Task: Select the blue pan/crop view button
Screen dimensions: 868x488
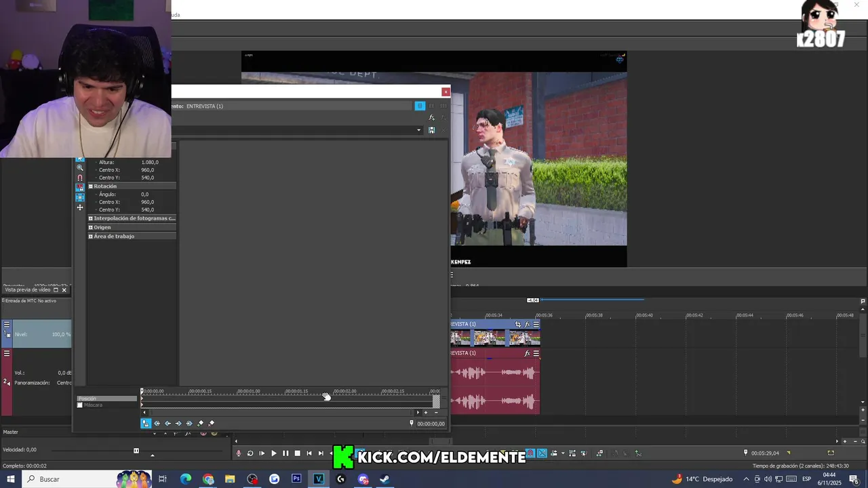Action: click(x=420, y=106)
